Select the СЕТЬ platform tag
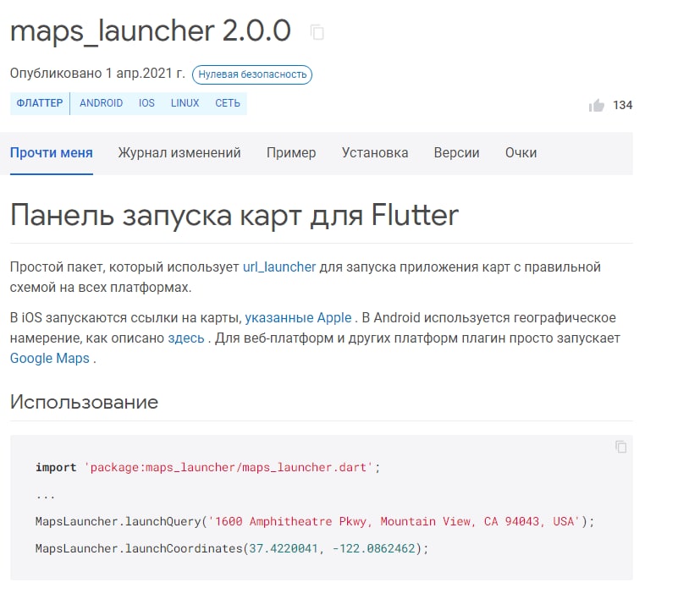This screenshot has width=700, height=599. click(228, 103)
